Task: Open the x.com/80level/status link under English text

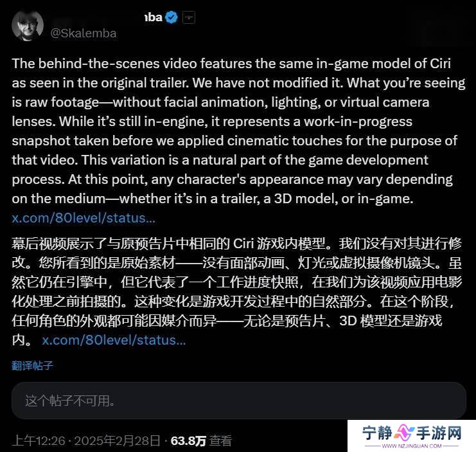Action: point(84,218)
